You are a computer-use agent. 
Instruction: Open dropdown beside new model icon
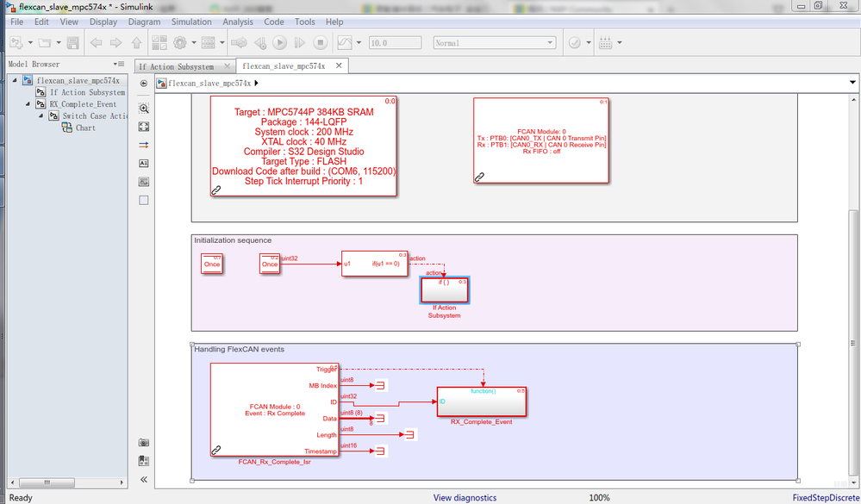click(30, 42)
